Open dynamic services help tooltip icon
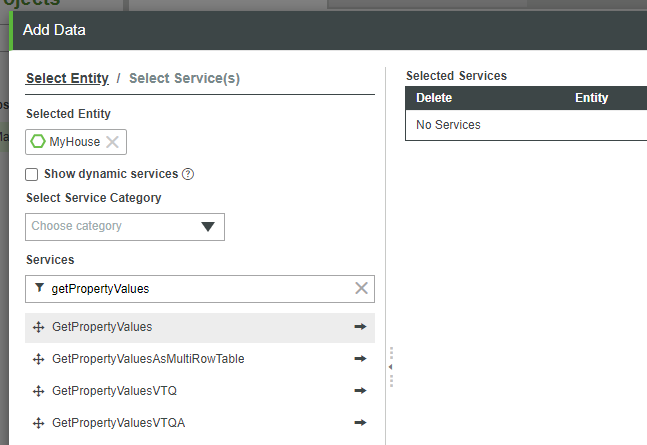647x445 pixels. click(188, 174)
